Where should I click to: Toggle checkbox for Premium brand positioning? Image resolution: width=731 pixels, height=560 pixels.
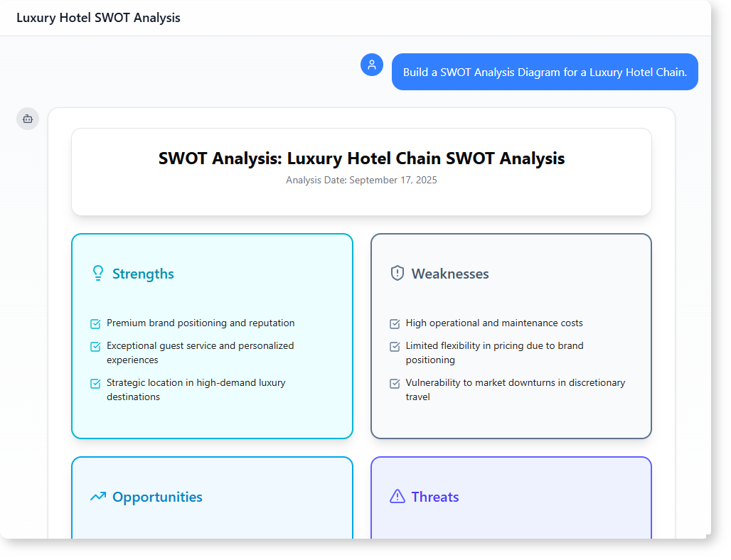(96, 324)
